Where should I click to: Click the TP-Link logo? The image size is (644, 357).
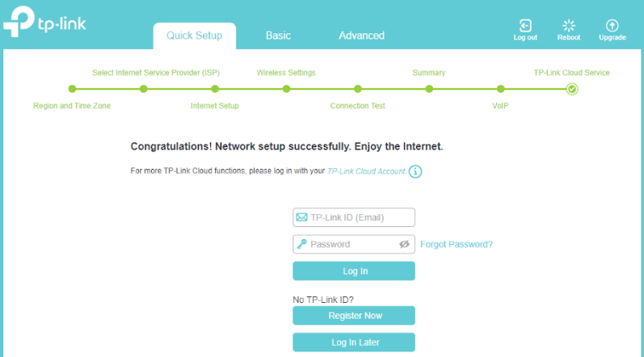pyautogui.click(x=44, y=22)
